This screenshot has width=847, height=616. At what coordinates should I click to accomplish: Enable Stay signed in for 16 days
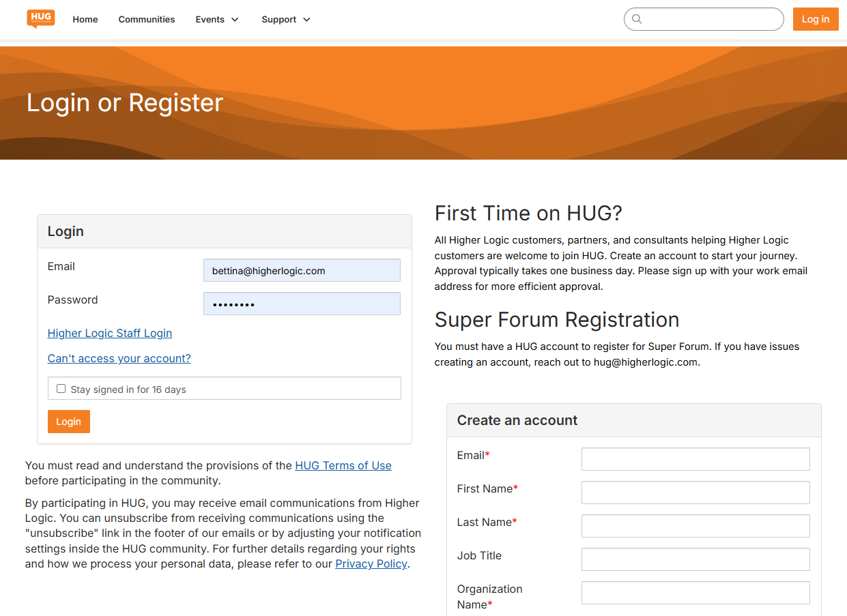[61, 389]
